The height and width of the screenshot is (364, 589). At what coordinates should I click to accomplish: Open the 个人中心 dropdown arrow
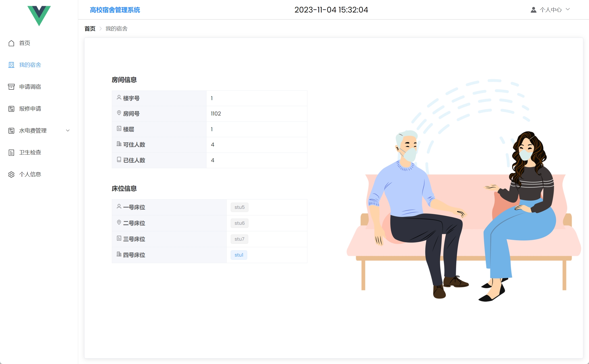click(568, 9)
